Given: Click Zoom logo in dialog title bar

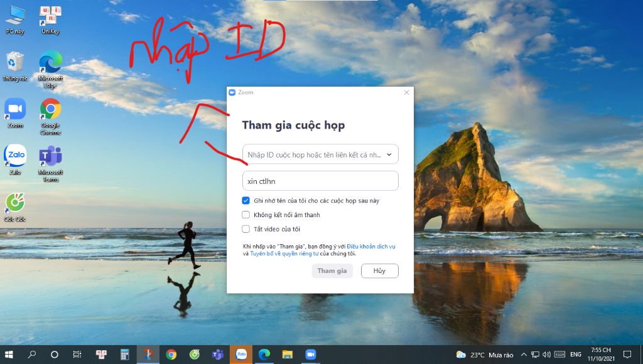Looking at the screenshot, I should 232,93.
